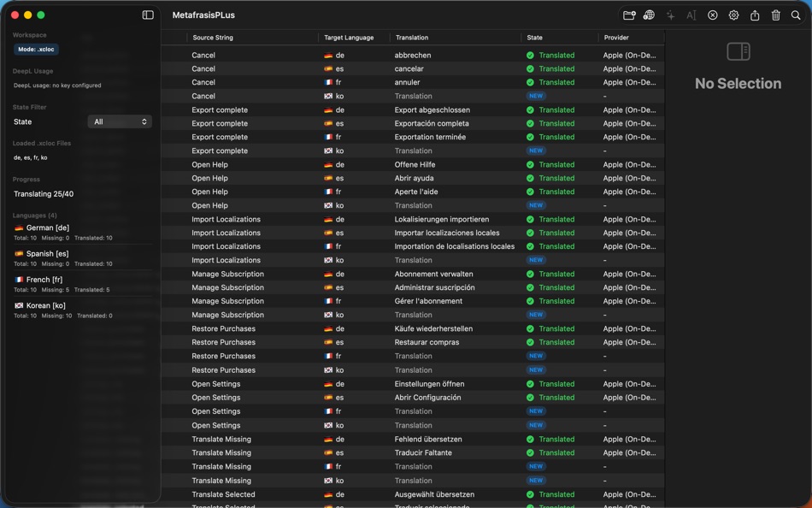This screenshot has width=812, height=508.
Task: Click the NEW badge in the Cancel ko row
Action: pos(536,96)
